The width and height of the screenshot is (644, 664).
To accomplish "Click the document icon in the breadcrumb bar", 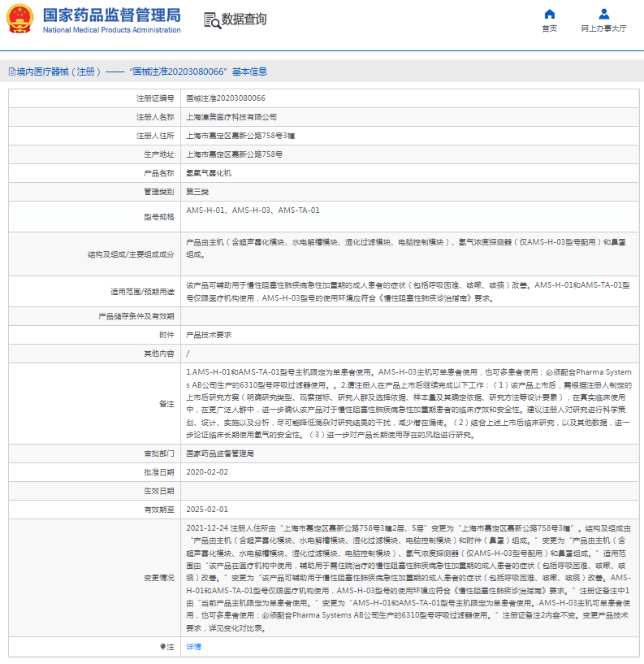I will 11,72.
